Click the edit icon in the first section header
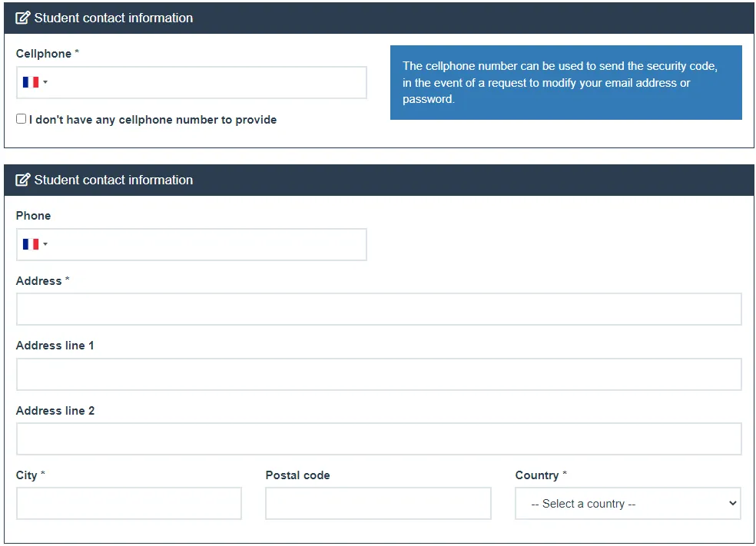This screenshot has height=546, width=756. coord(22,18)
